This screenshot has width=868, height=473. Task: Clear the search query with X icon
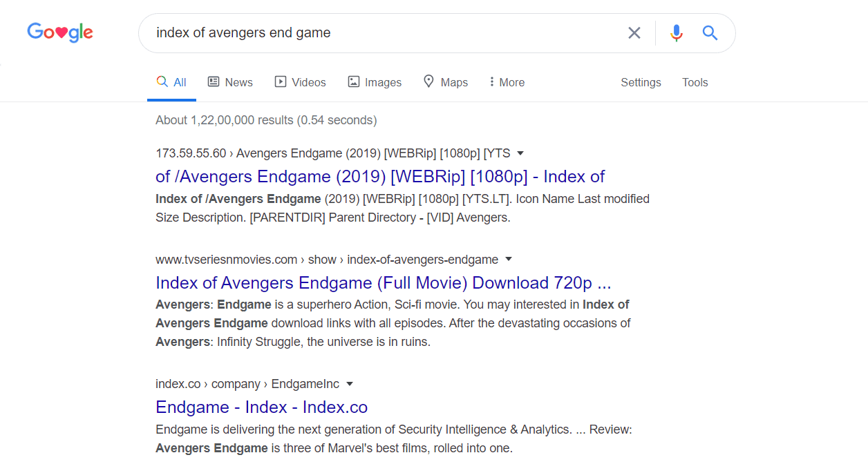tap(634, 33)
